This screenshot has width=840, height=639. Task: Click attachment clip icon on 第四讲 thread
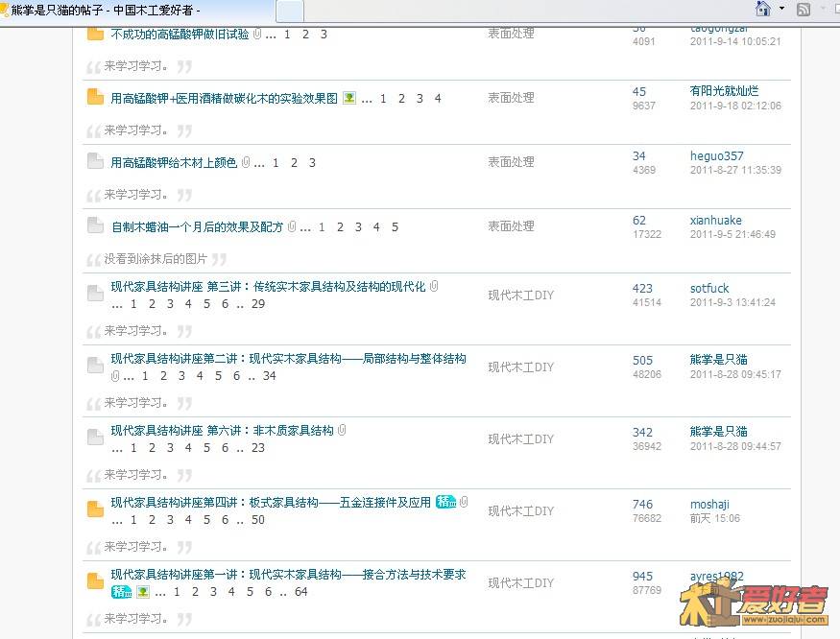click(x=464, y=502)
